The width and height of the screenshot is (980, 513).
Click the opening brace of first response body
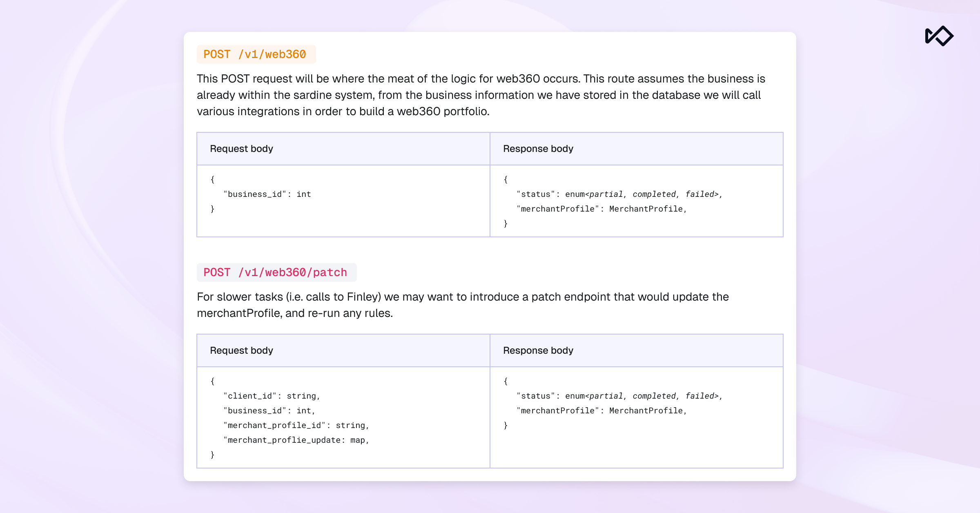point(506,179)
